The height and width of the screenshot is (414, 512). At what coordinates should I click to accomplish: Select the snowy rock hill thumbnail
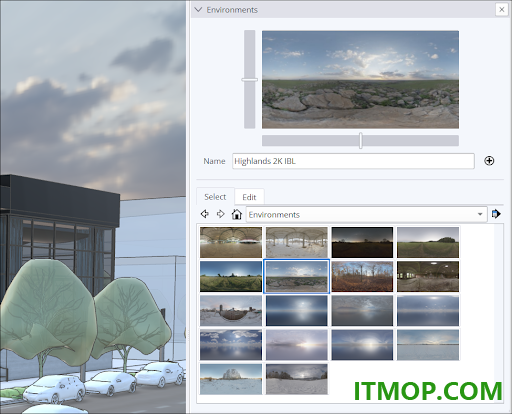point(231,379)
